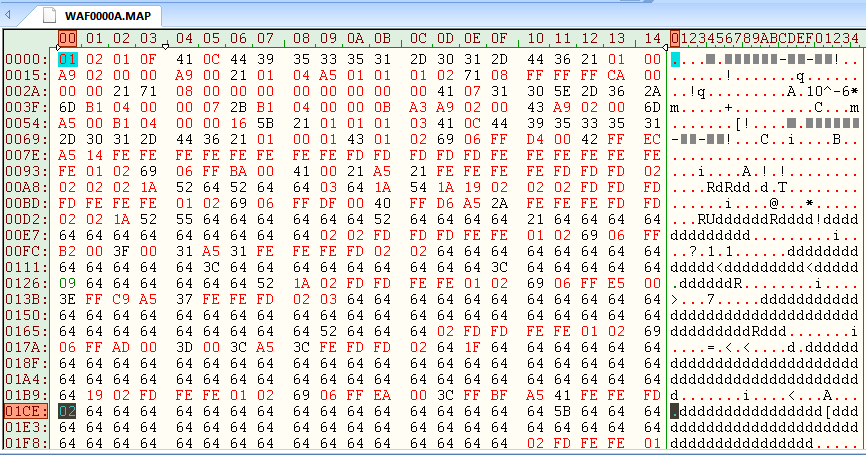Click column header 0A in the ruler

[x=355, y=39]
